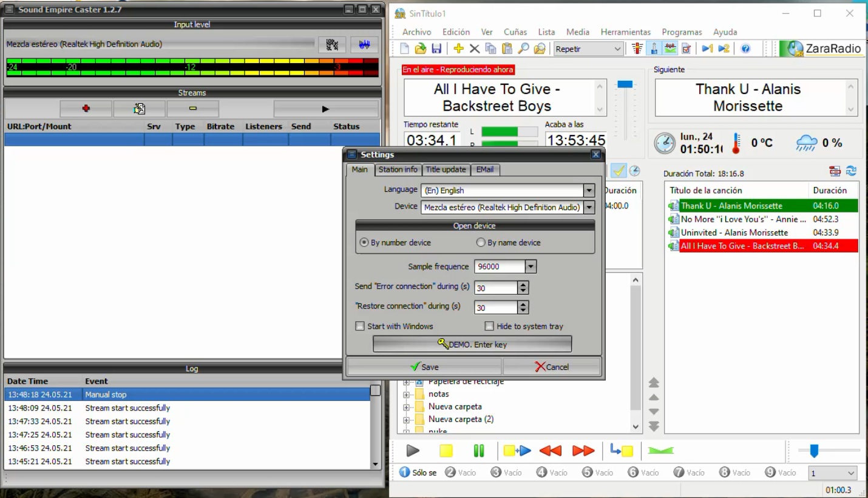Click the new playlist icon in ZaraRadio toolbar
Screen dimensions: 868x498
pos(405,49)
